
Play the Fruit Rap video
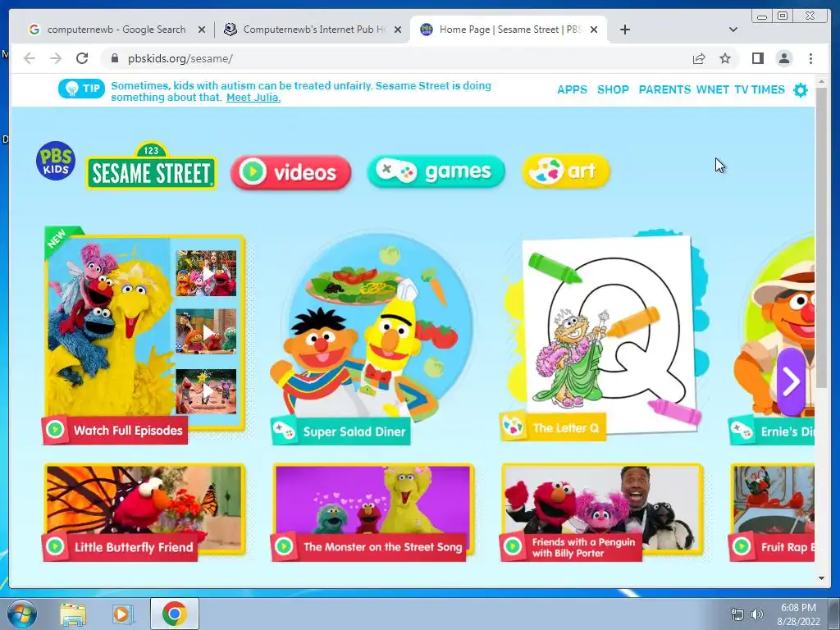click(x=773, y=512)
